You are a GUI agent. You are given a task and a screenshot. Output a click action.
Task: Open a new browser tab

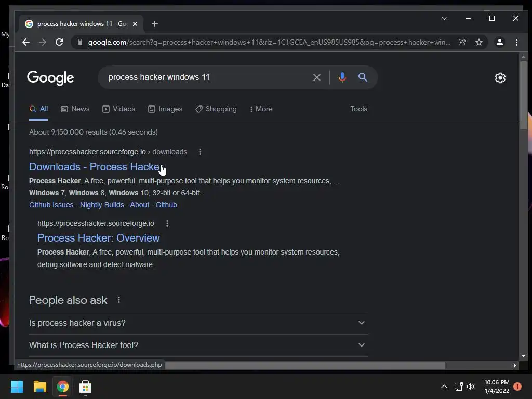tap(155, 24)
